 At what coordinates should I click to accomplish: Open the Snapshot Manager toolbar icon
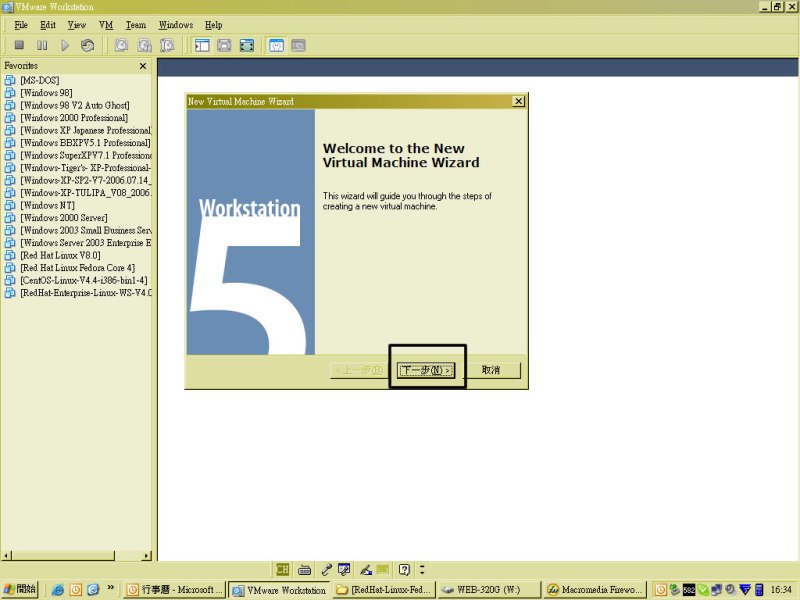167,45
